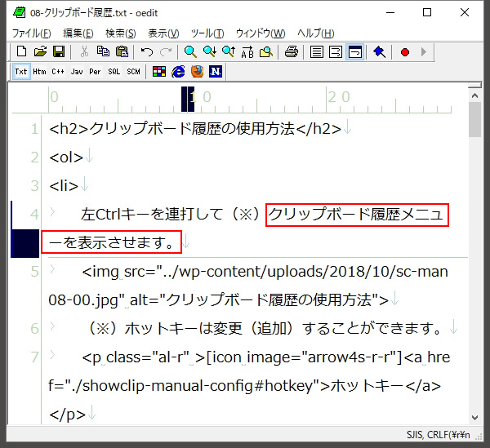Screen dimensions: 490x448
Task: Click the vertical scrollbar down arrow
Action: pyautogui.click(x=474, y=417)
